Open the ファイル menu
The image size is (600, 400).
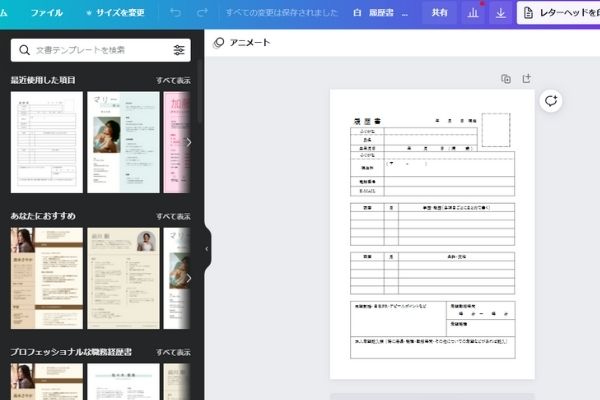[47, 13]
